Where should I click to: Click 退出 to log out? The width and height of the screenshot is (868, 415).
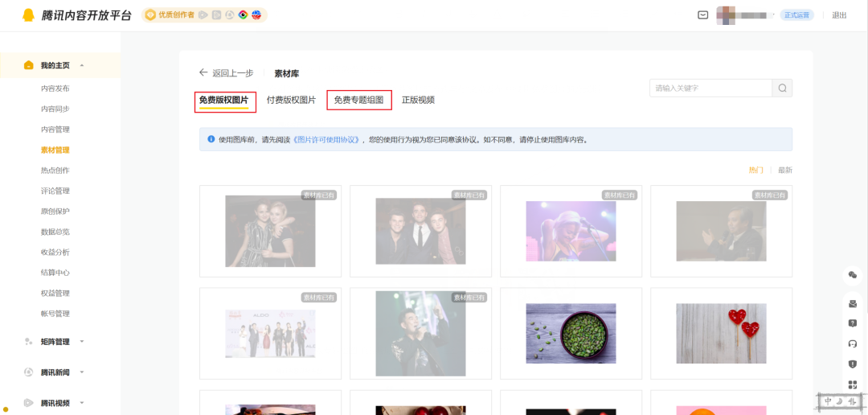click(839, 15)
